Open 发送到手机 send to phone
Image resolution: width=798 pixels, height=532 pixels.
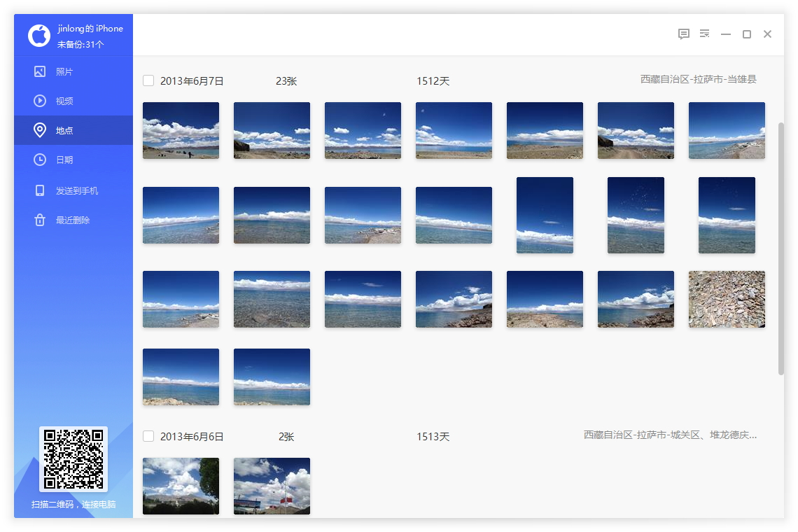point(73,190)
